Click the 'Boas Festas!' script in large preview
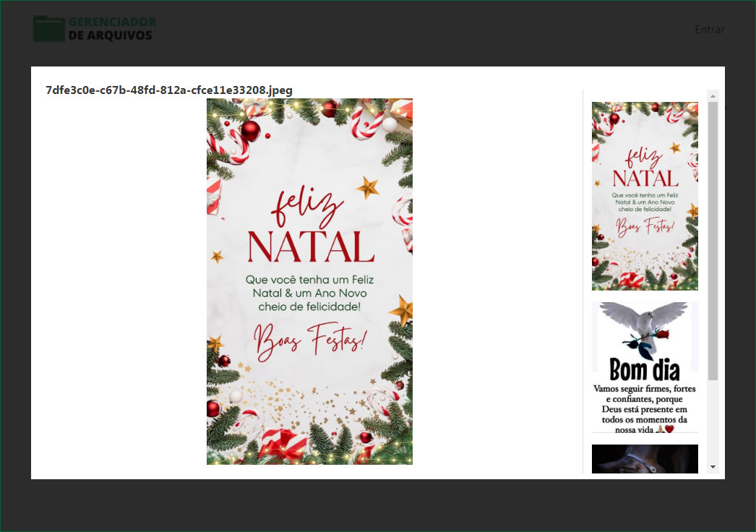 coord(309,340)
